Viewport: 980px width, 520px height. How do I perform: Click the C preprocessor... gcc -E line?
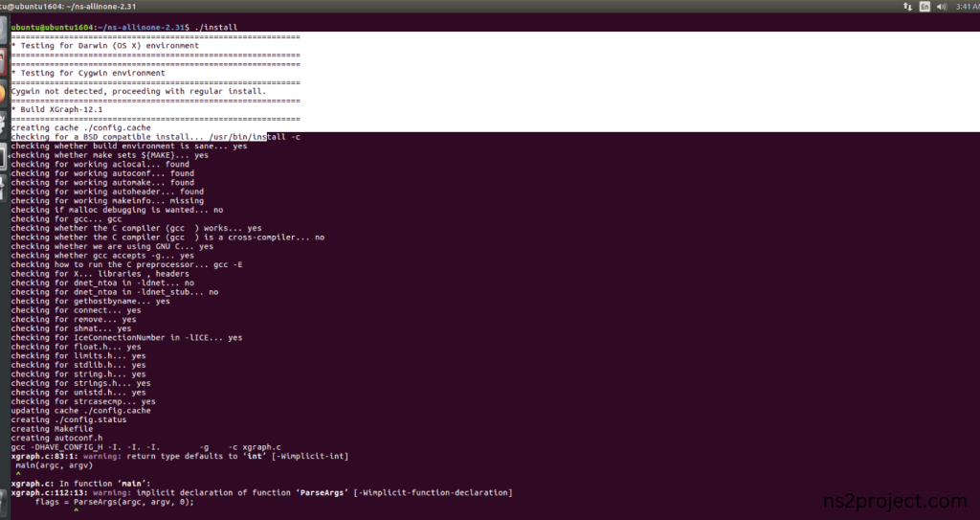[127, 264]
